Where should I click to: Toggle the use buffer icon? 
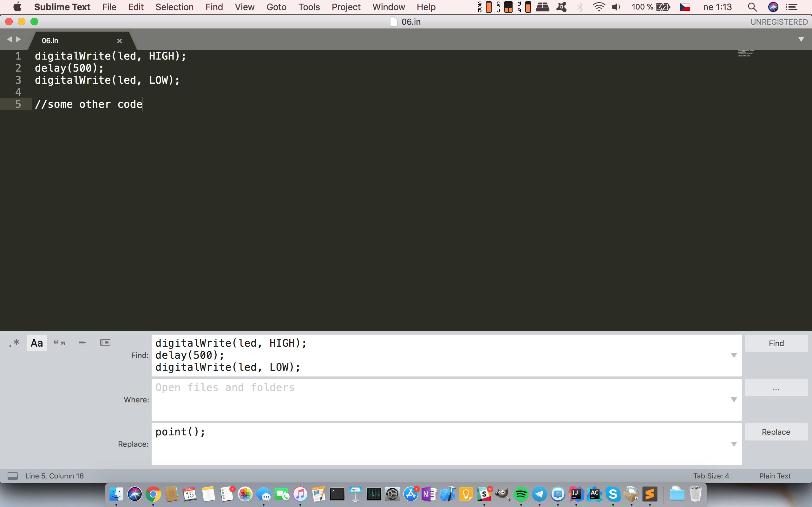[105, 343]
